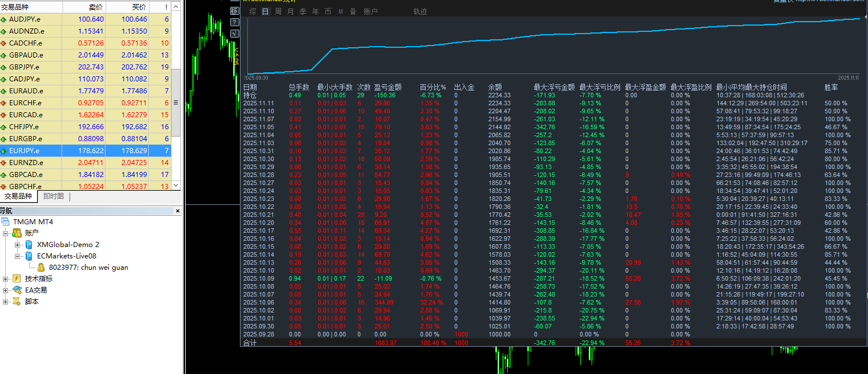Switch to the 即时图 tab
The width and height of the screenshot is (868, 374).
click(54, 196)
